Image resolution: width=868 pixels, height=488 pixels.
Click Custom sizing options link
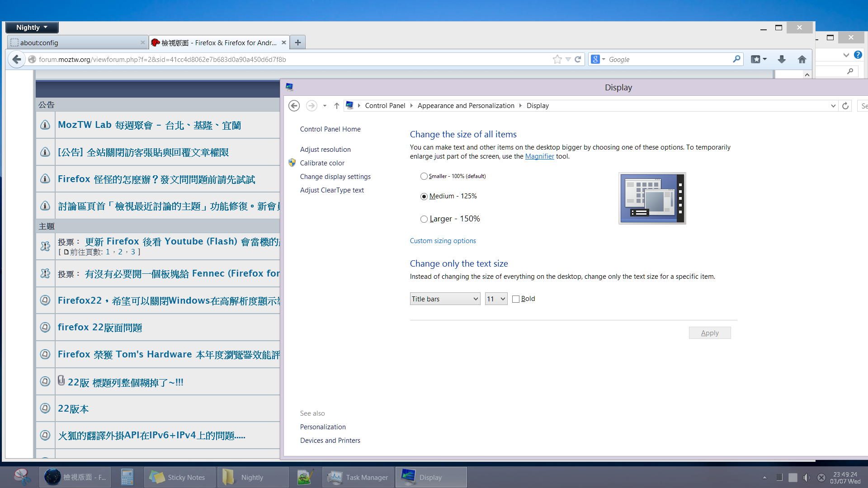pyautogui.click(x=443, y=241)
